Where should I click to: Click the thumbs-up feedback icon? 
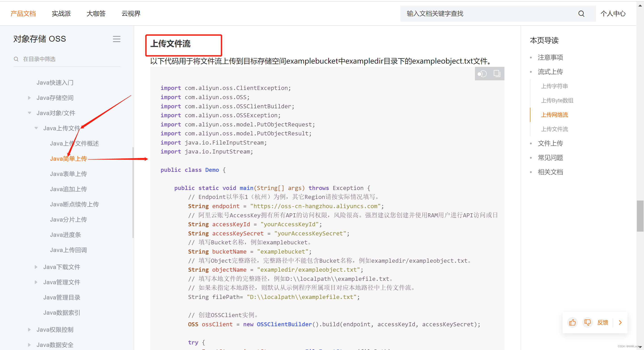click(x=572, y=322)
